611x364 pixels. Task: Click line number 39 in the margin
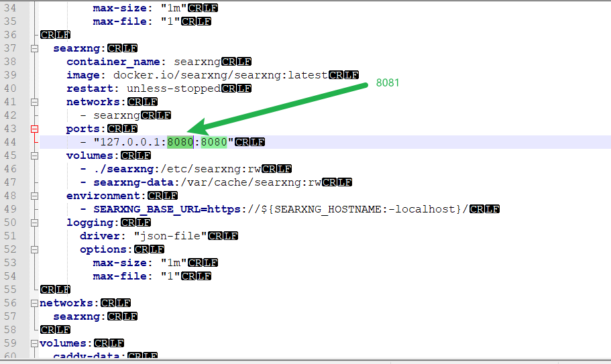11,75
